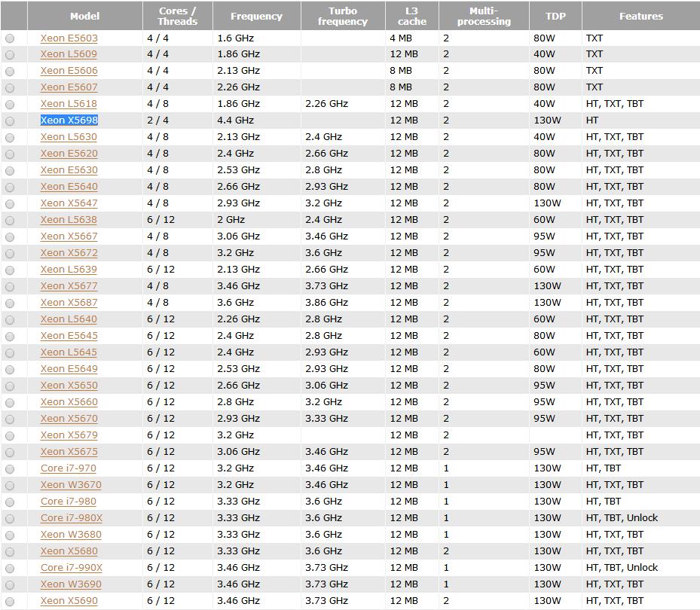
Task: Select the radio button for Xeon X5650
Action: (10, 386)
